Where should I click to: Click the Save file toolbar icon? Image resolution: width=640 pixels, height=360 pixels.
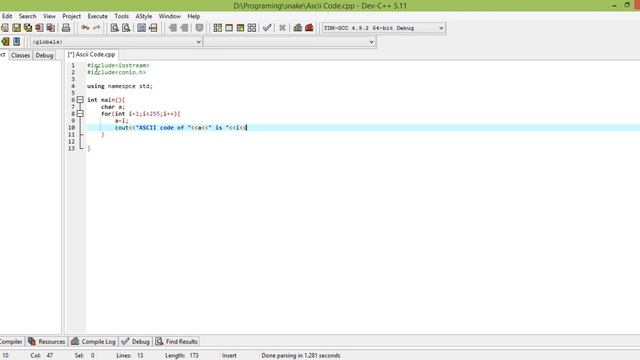pos(16,28)
